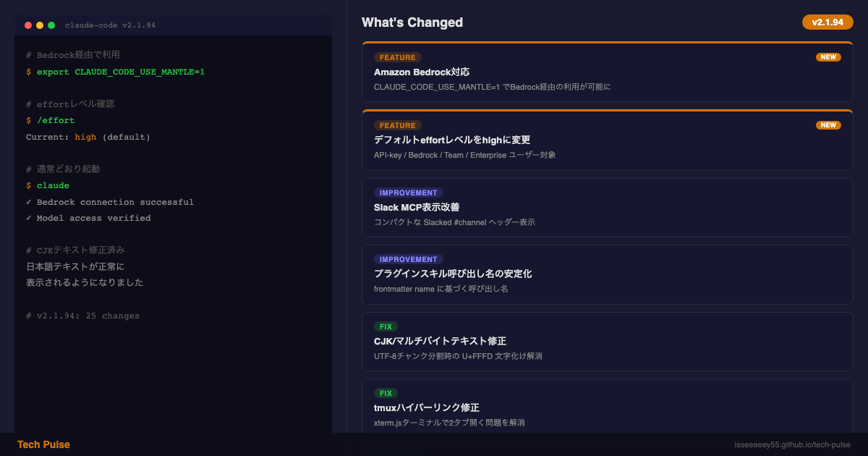
Task: Click the red dot in terminal title bar
Action: click(x=28, y=25)
